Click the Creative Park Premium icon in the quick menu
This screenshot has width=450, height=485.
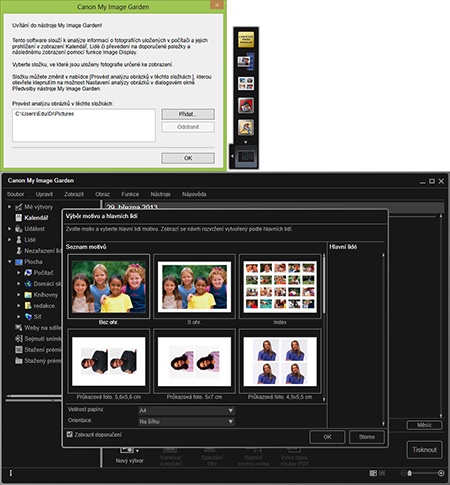coord(246,39)
